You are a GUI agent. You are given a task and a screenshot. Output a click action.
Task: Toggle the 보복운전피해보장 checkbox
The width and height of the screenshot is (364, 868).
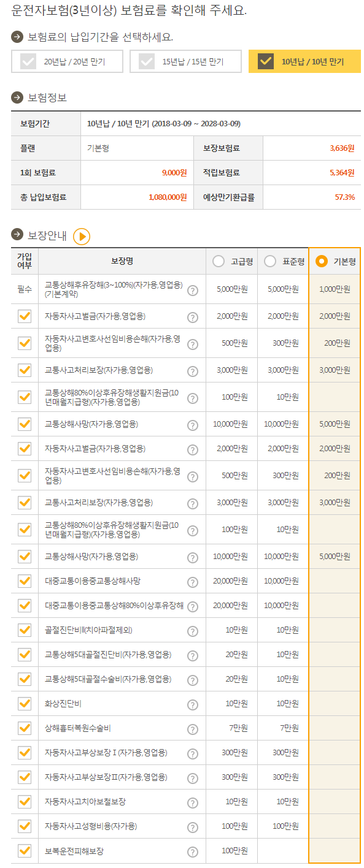tap(25, 850)
